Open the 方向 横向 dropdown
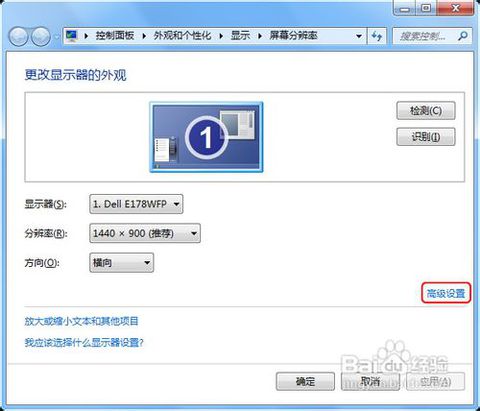480x411 pixels. click(x=122, y=263)
